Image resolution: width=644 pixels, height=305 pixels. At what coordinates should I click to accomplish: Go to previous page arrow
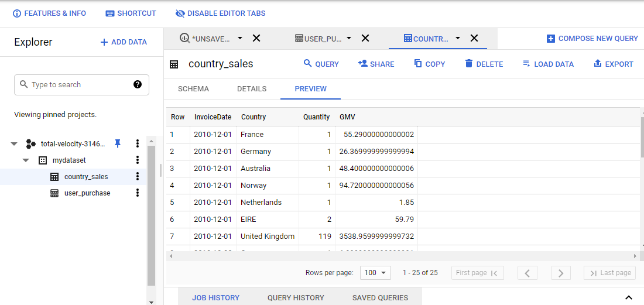pyautogui.click(x=527, y=273)
